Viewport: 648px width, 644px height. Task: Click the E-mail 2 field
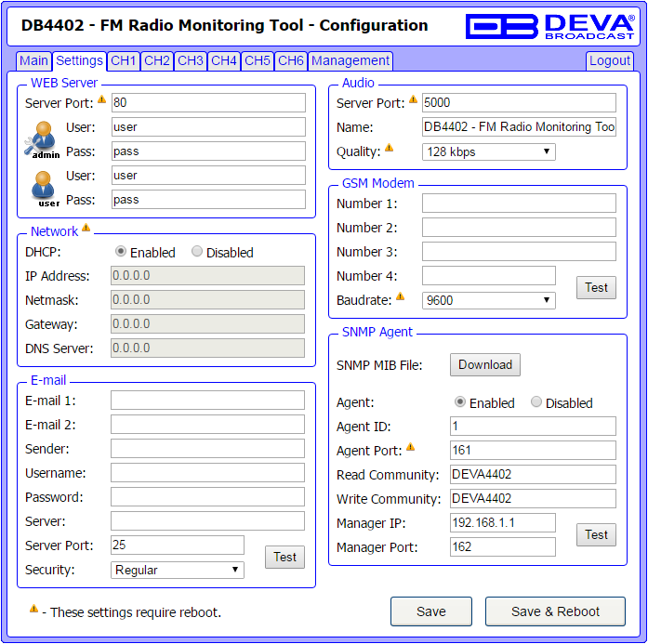[x=208, y=425]
